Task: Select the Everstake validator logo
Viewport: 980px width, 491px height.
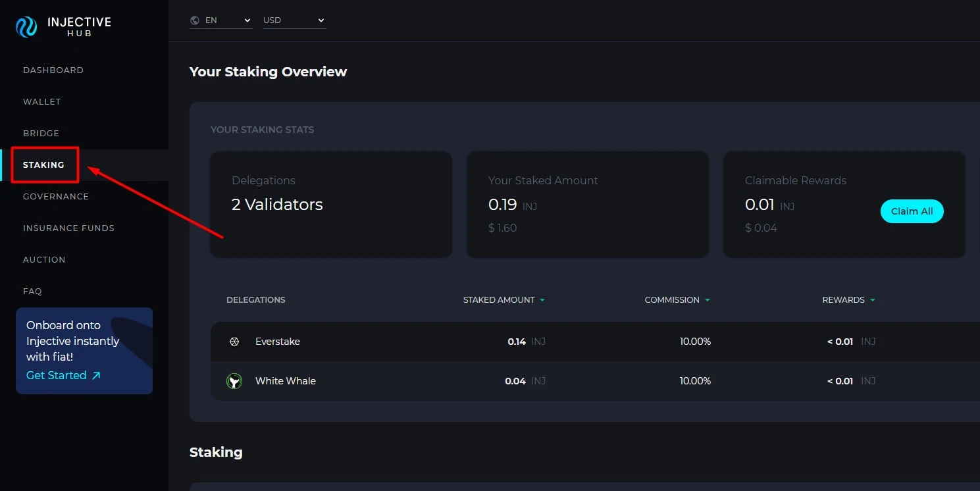Action: coord(235,341)
